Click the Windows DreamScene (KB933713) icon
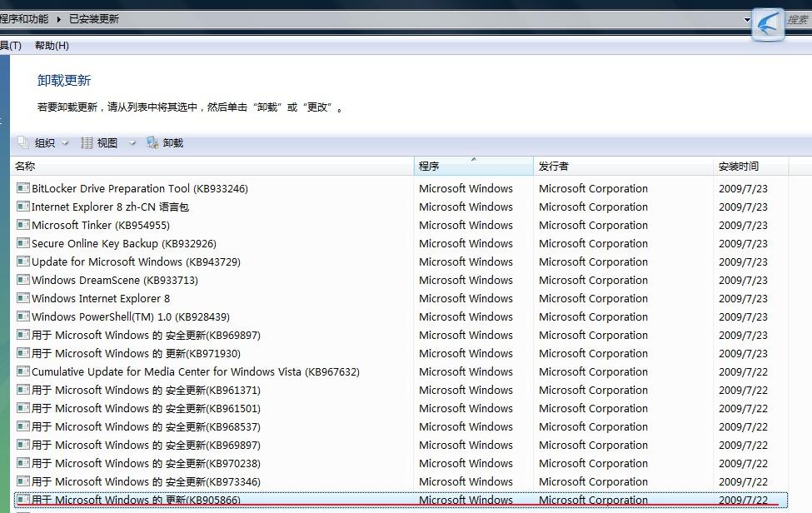 point(22,280)
